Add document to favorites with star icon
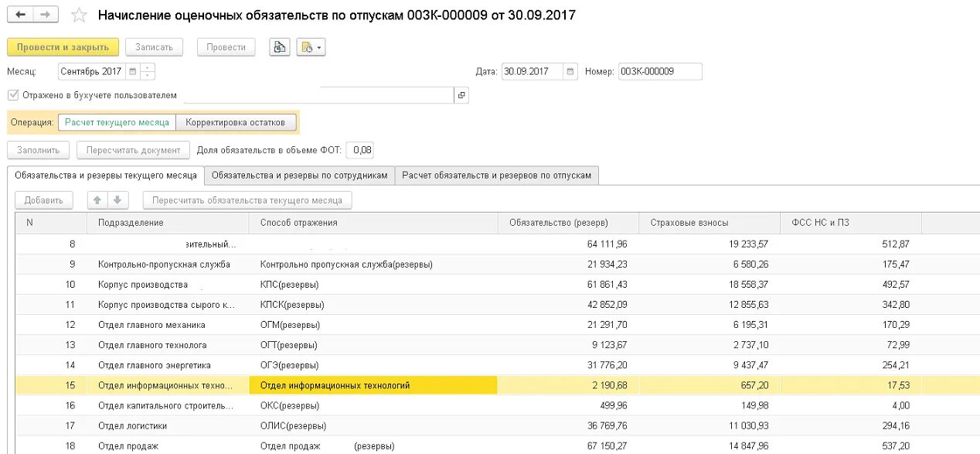The width and height of the screenshot is (980, 454). (x=78, y=14)
